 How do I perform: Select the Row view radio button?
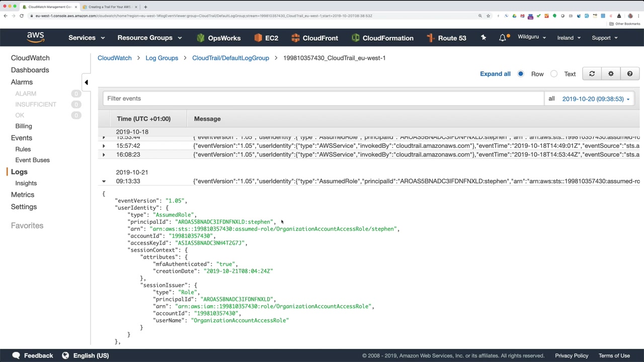pyautogui.click(x=521, y=74)
